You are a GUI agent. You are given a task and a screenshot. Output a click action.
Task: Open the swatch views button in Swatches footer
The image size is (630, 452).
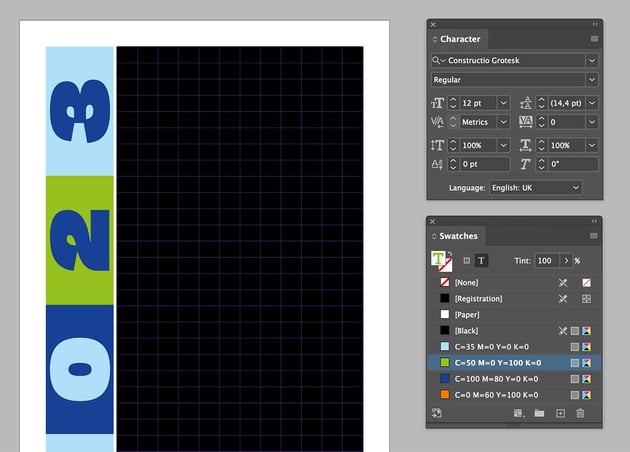coord(519,413)
